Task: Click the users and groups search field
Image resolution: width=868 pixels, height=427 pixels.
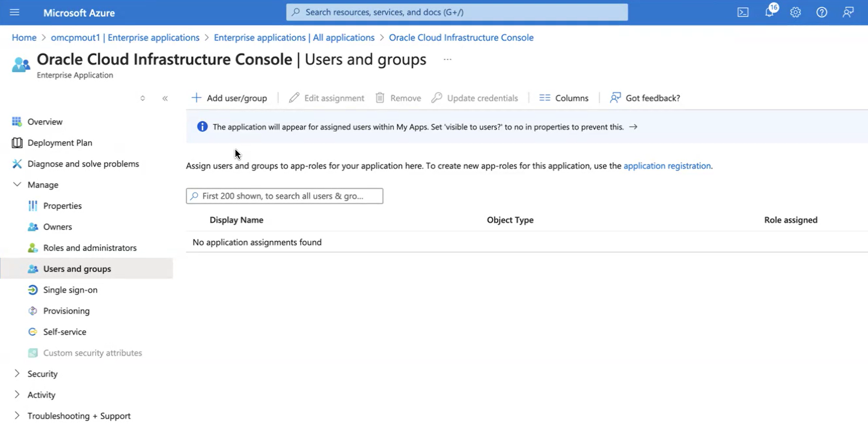Action: tap(284, 196)
